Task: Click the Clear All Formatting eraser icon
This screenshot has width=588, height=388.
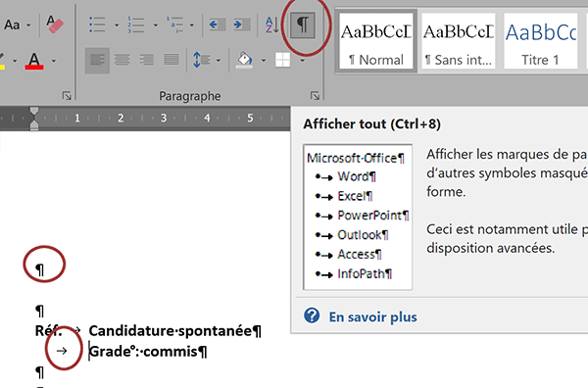Action: [x=55, y=24]
